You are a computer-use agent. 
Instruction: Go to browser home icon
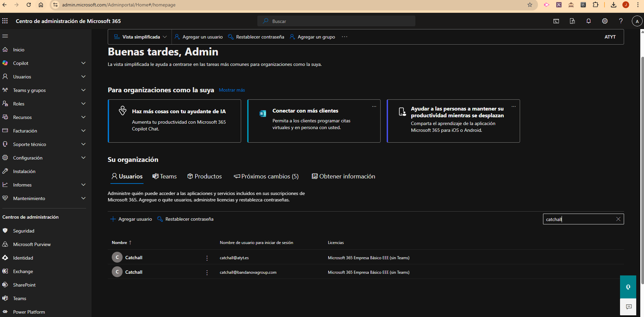tap(41, 5)
